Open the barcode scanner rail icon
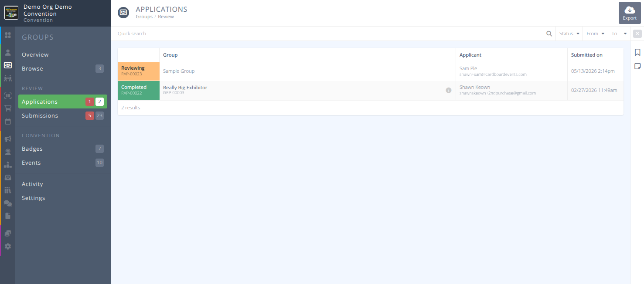 [7, 95]
